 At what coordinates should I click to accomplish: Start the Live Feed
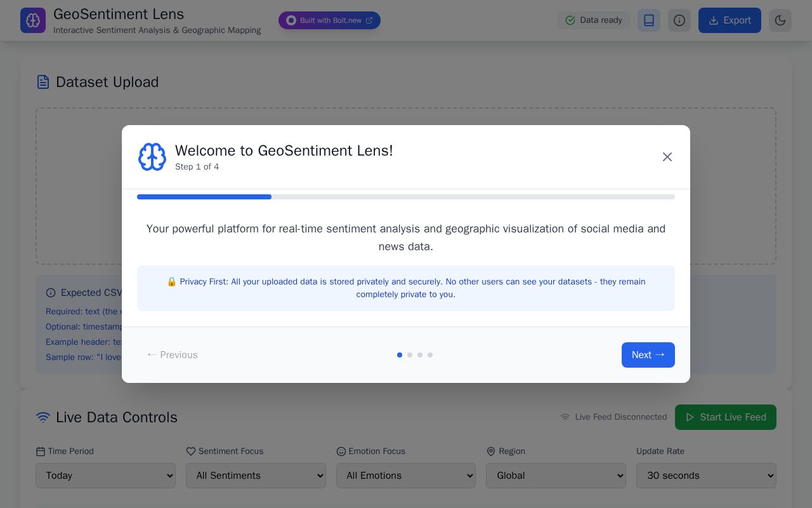pyautogui.click(x=726, y=417)
